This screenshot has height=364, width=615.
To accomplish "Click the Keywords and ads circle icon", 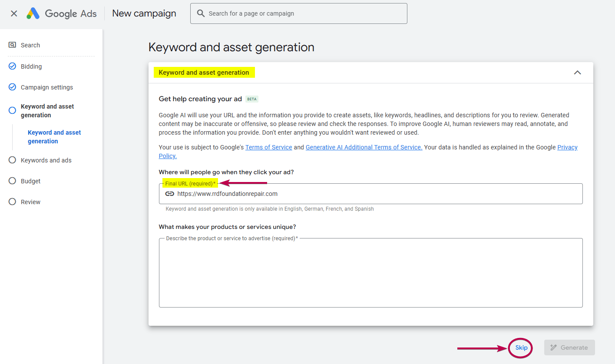I will pos(12,160).
